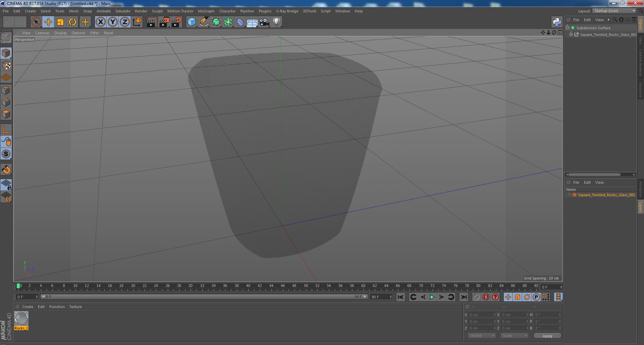Viewport: 644px width, 345px height.
Task: Expand the Subdivision Surface object tree
Action: tap(567, 28)
